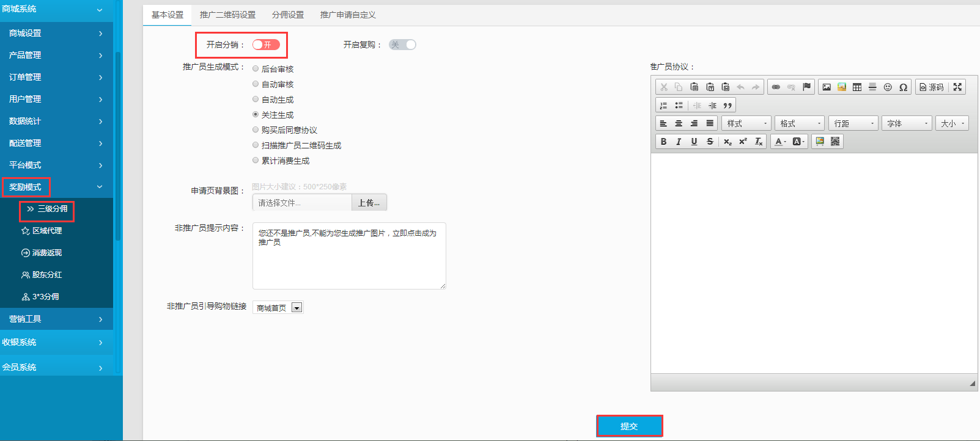The height and width of the screenshot is (441, 980).
Task: Click the 上传 upload button
Action: point(369,203)
